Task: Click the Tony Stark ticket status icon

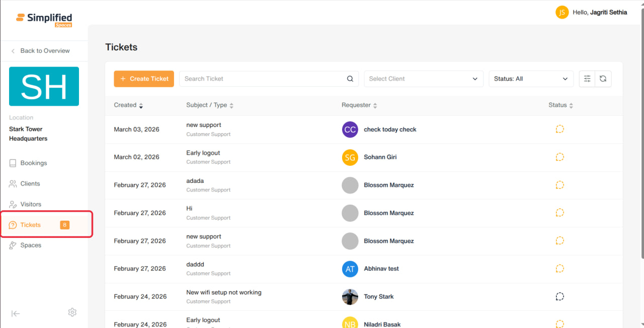Action: coord(559,296)
